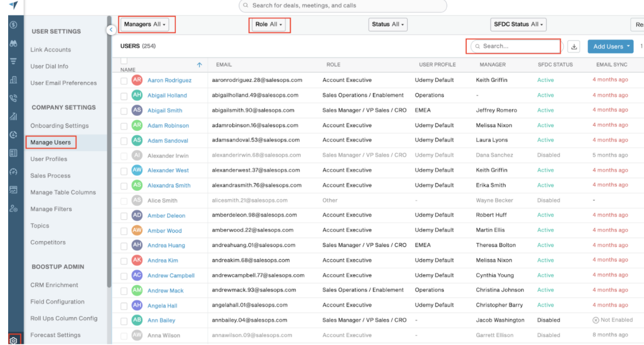Open the gauge dashboard icon in sidebar
The height and width of the screenshot is (345, 644).
click(x=13, y=172)
